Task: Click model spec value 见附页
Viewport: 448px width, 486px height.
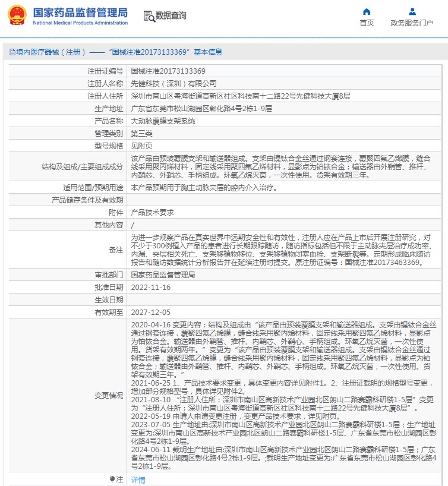Action: click(141, 146)
